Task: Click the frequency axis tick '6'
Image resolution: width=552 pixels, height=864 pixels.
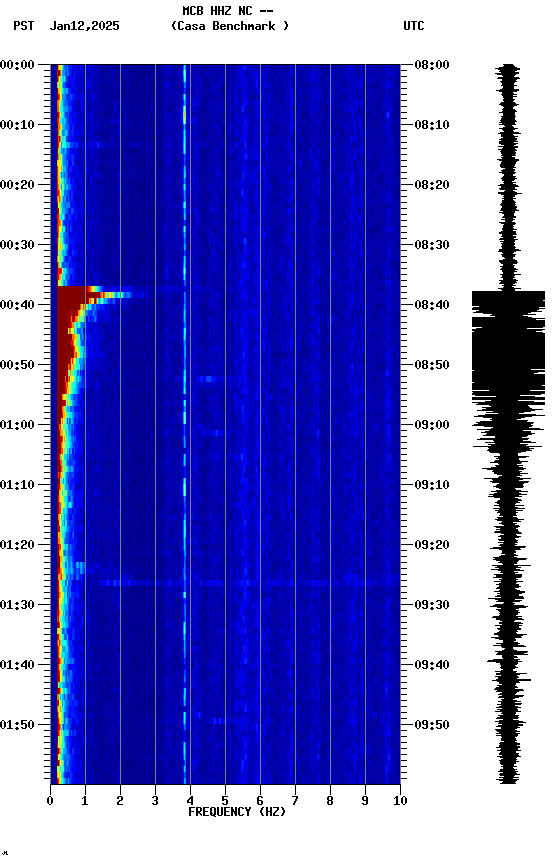Action: point(260,802)
